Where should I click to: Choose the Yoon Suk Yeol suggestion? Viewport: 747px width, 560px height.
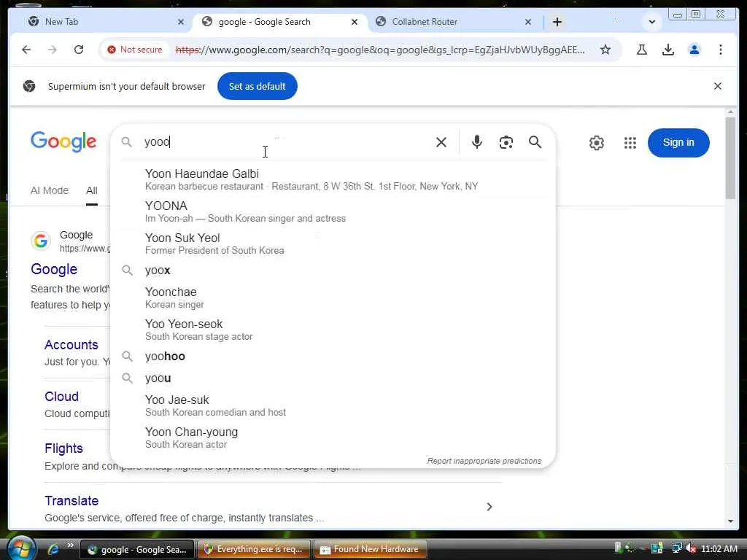point(333,244)
